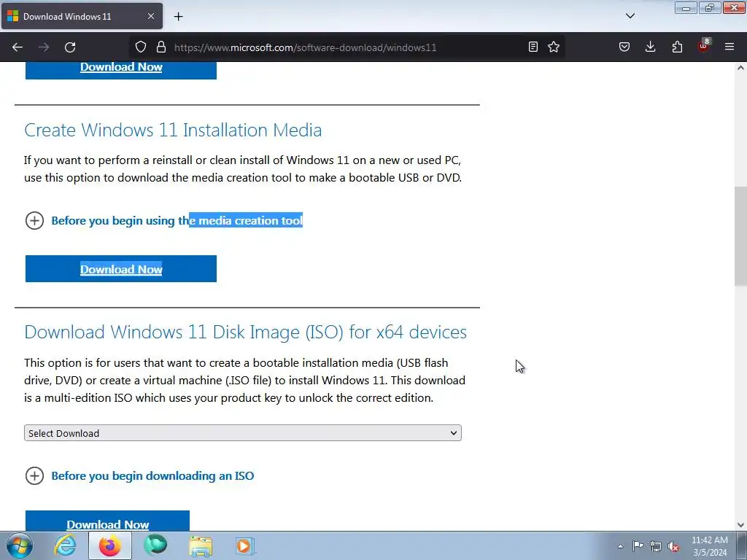
Task: Open tracking protection shield icon
Action: pyautogui.click(x=141, y=47)
